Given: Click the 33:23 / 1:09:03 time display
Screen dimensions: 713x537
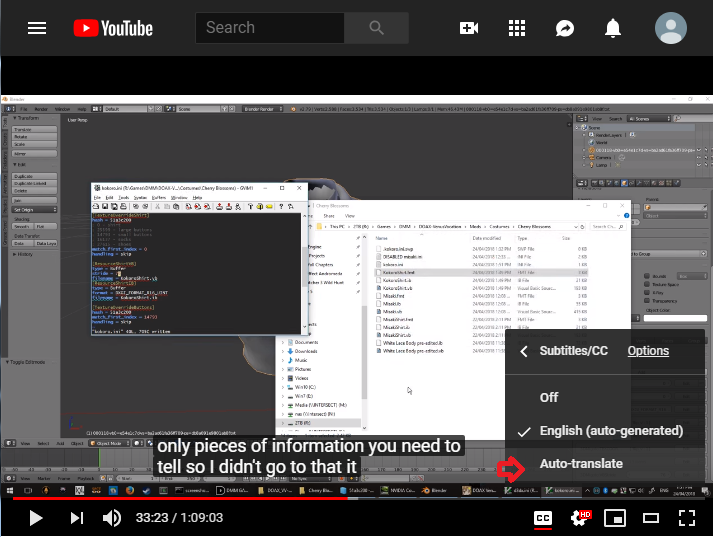Looking at the screenshot, I should click(x=180, y=518).
